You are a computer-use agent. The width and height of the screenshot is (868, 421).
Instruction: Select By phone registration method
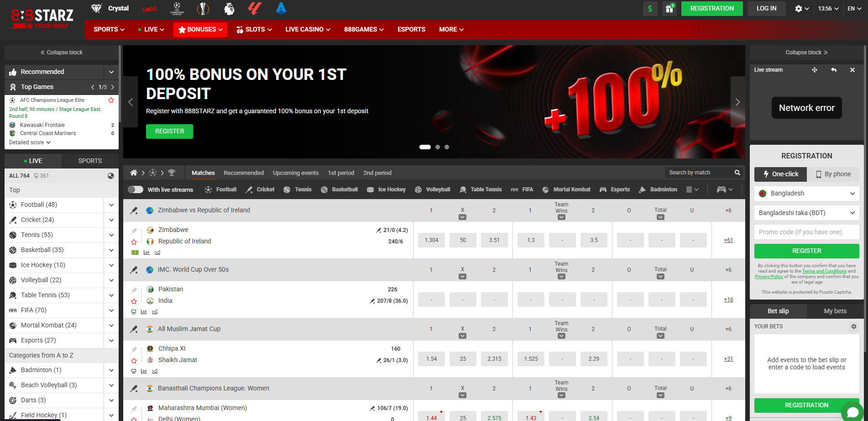(833, 174)
